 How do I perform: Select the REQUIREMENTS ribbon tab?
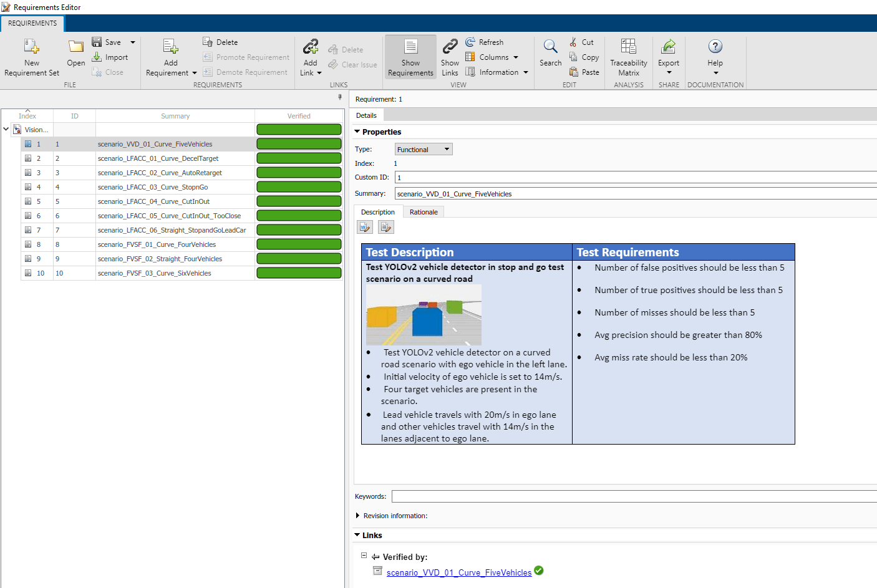pyautogui.click(x=32, y=23)
